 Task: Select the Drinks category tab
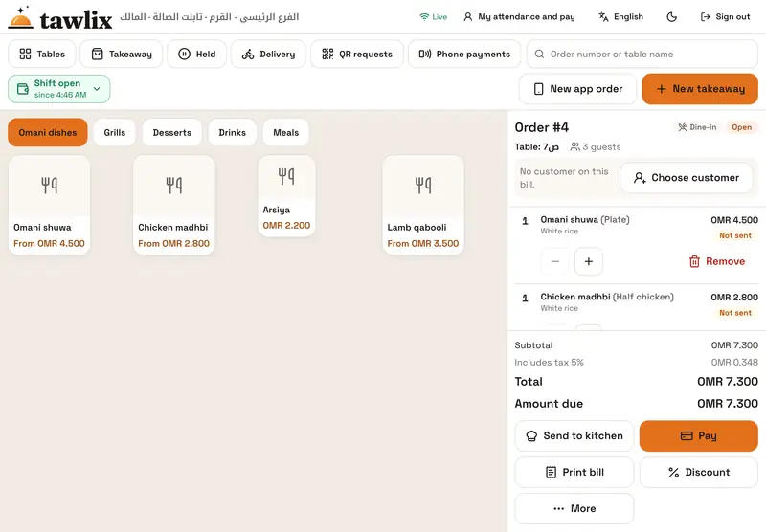click(x=232, y=132)
